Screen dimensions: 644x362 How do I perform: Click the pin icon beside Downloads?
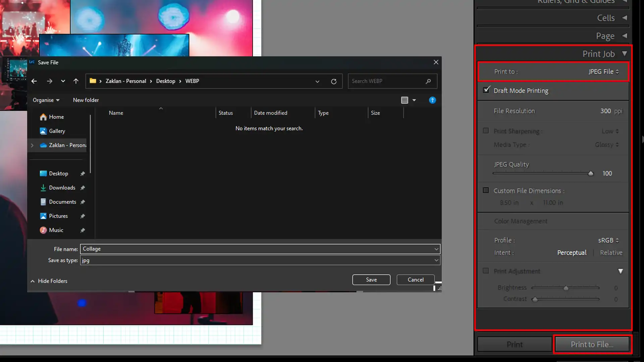[x=83, y=188]
